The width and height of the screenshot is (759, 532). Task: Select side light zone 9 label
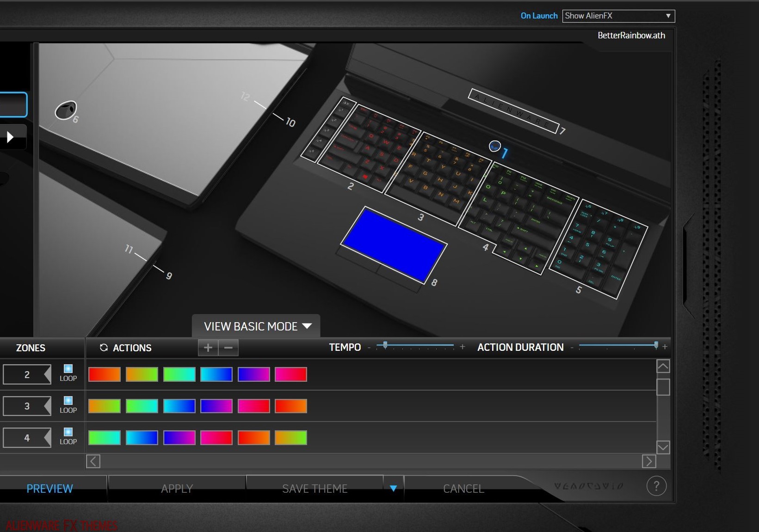point(169,276)
